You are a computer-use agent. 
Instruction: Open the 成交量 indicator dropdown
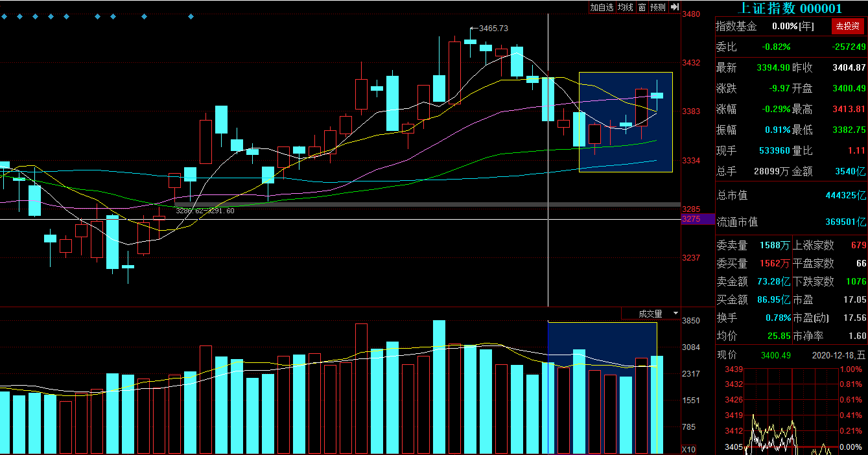[651, 314]
